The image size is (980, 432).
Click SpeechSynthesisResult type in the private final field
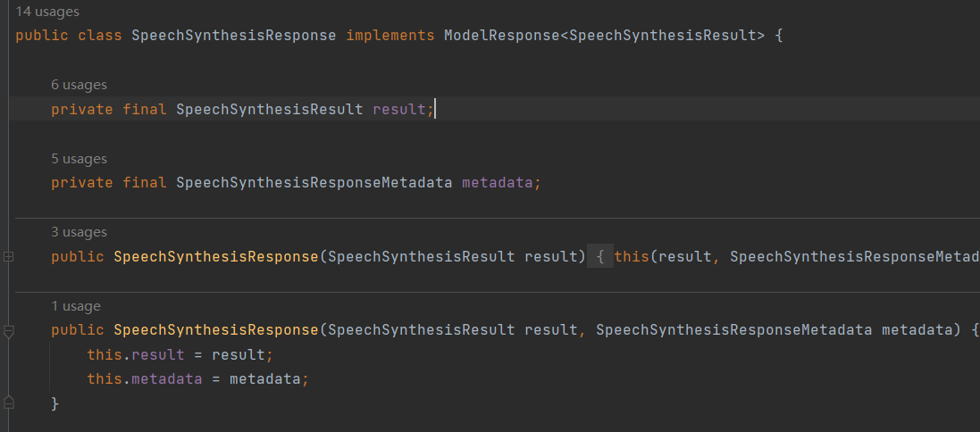[270, 109]
